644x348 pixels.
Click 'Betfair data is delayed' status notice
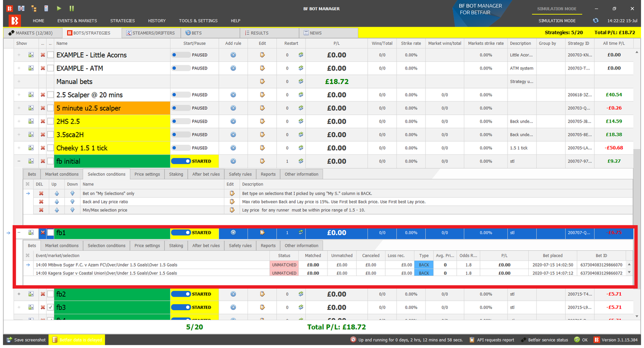click(x=76, y=340)
